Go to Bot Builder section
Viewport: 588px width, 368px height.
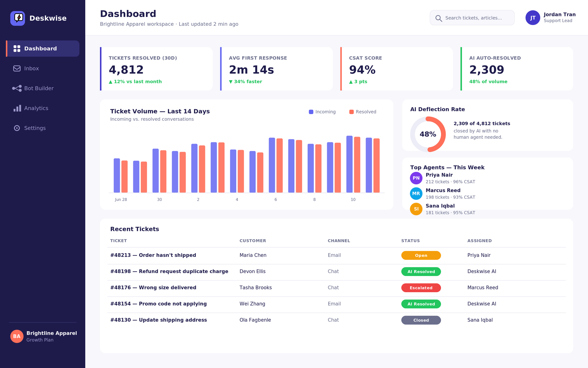(x=43, y=88)
